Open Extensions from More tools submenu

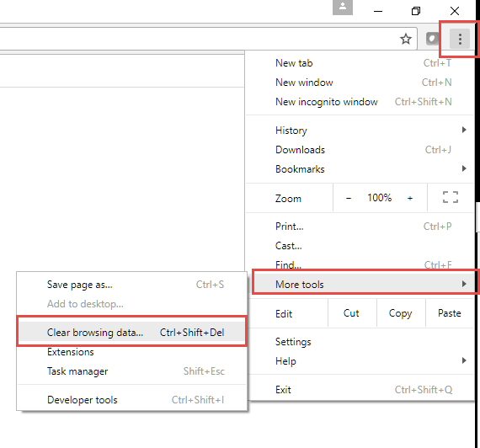pyautogui.click(x=132, y=352)
